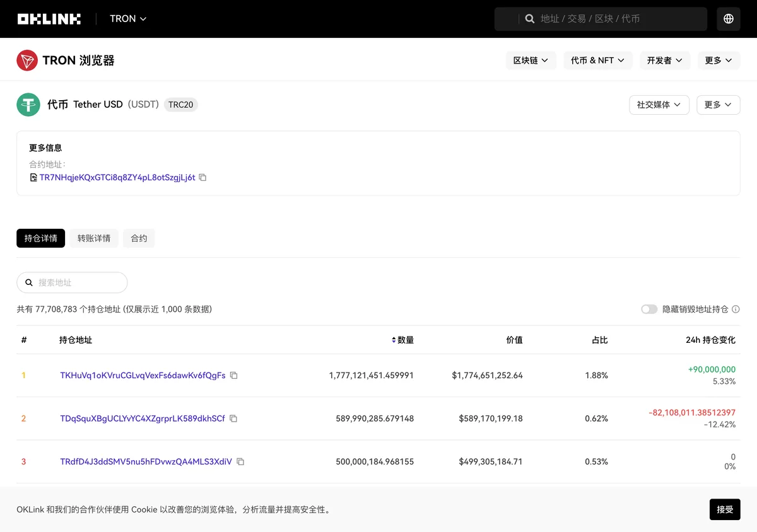
Task: Copy the contract address with copy icon
Action: (x=202, y=178)
